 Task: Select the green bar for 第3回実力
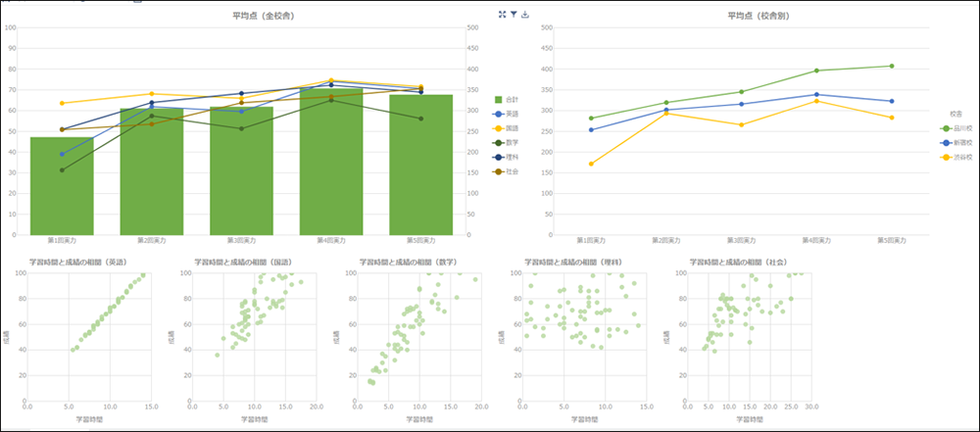pyautogui.click(x=241, y=170)
